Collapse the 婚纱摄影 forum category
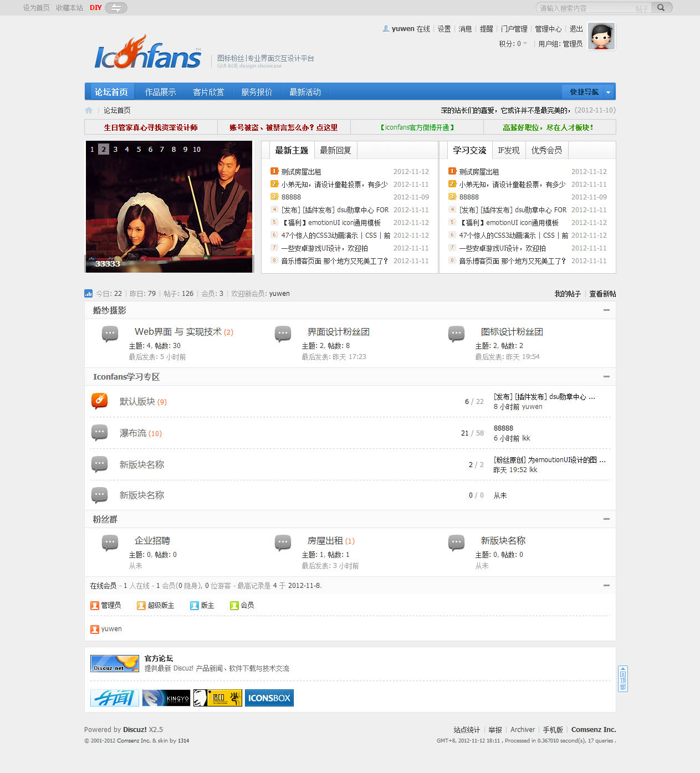Viewport: 700px width, 773px height. point(605,311)
